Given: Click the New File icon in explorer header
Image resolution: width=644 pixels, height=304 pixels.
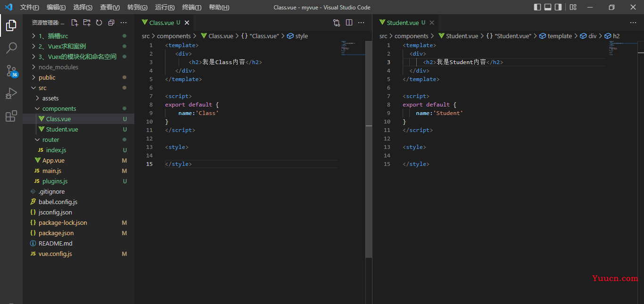Looking at the screenshot, I should (74, 23).
